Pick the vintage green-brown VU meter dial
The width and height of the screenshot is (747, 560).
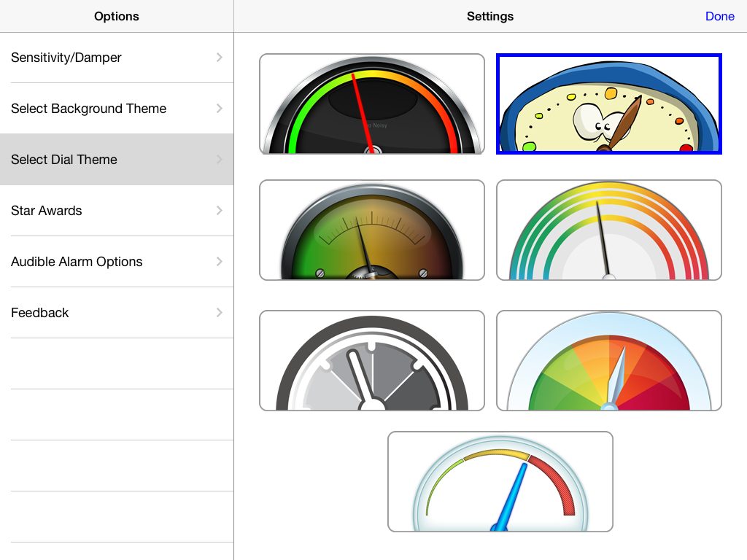[x=372, y=230]
